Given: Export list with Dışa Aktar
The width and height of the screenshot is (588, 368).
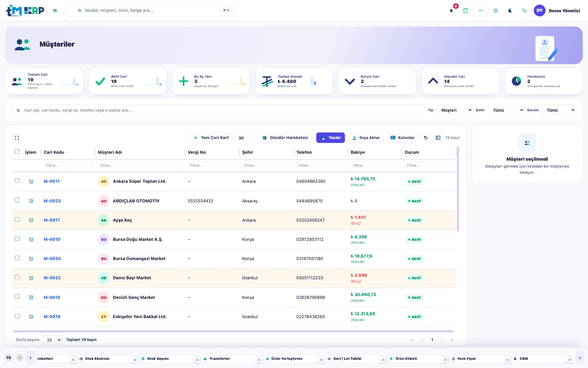Looking at the screenshot, I should coord(365,138).
